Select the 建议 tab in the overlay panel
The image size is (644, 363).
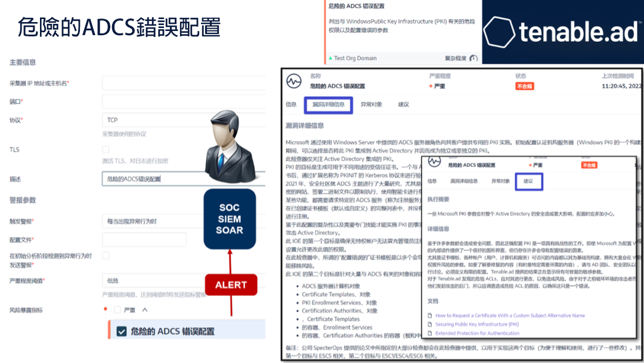(528, 181)
